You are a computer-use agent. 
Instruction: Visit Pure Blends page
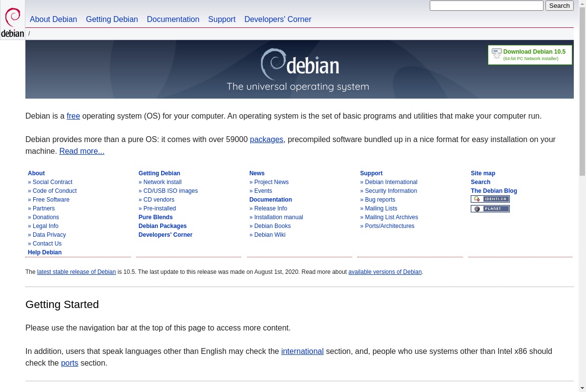(155, 217)
